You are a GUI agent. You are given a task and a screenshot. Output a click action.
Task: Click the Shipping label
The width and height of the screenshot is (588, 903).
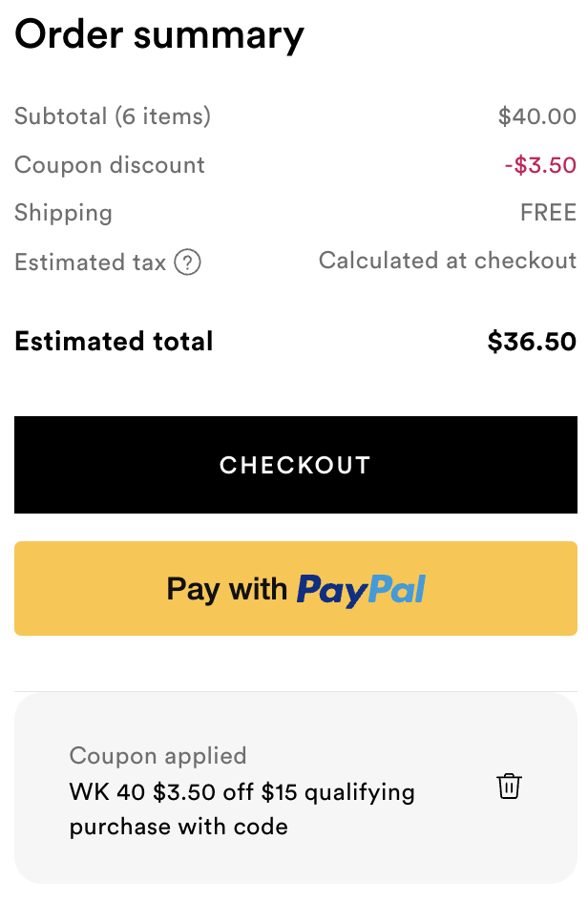pyautogui.click(x=63, y=213)
